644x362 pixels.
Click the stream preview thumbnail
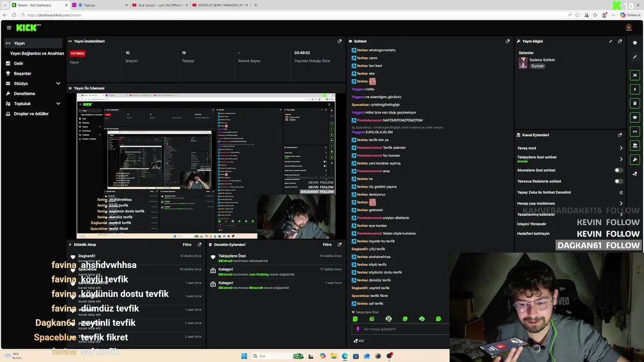[x=206, y=166]
